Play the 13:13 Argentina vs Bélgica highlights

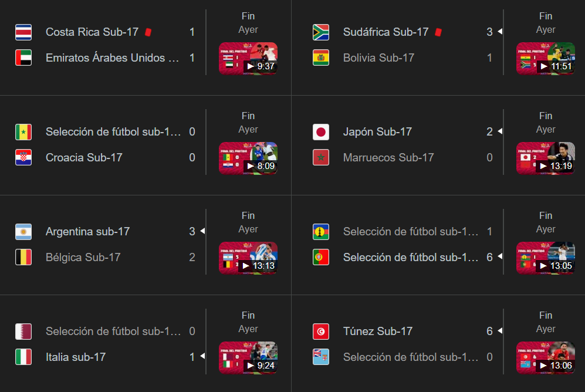tap(248, 257)
